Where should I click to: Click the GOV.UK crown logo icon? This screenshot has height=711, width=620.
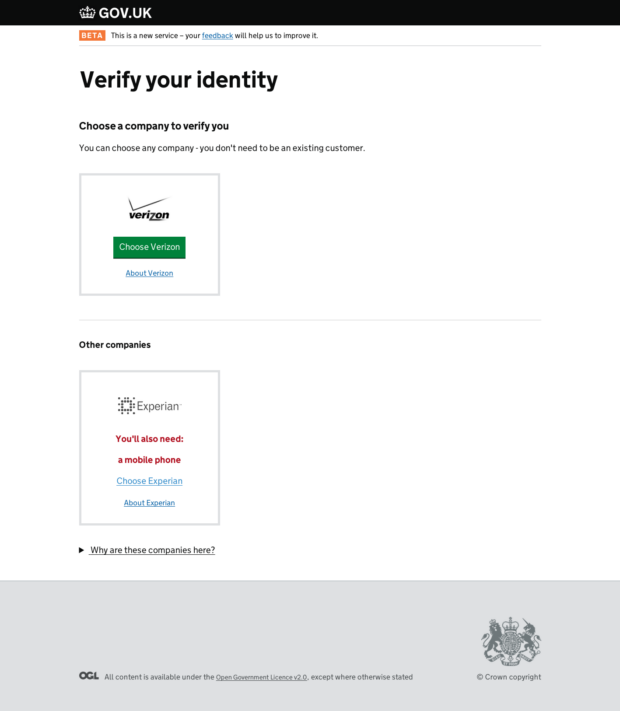(87, 13)
